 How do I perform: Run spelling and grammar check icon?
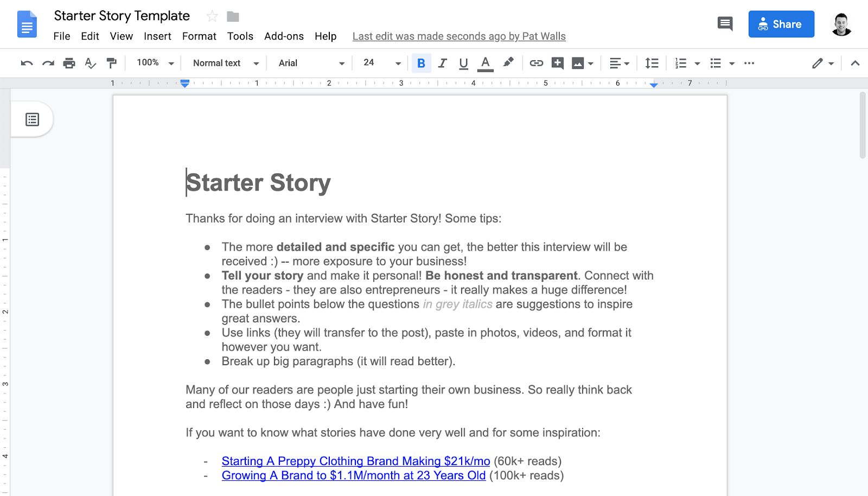[91, 63]
